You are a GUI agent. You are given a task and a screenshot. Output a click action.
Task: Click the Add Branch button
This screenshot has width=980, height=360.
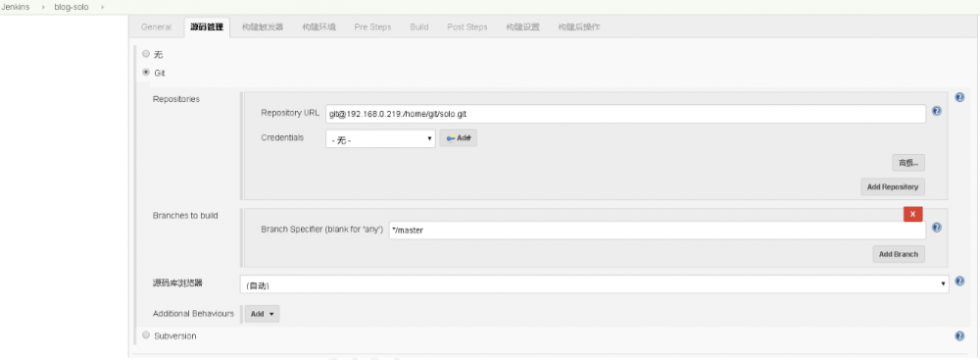click(898, 254)
